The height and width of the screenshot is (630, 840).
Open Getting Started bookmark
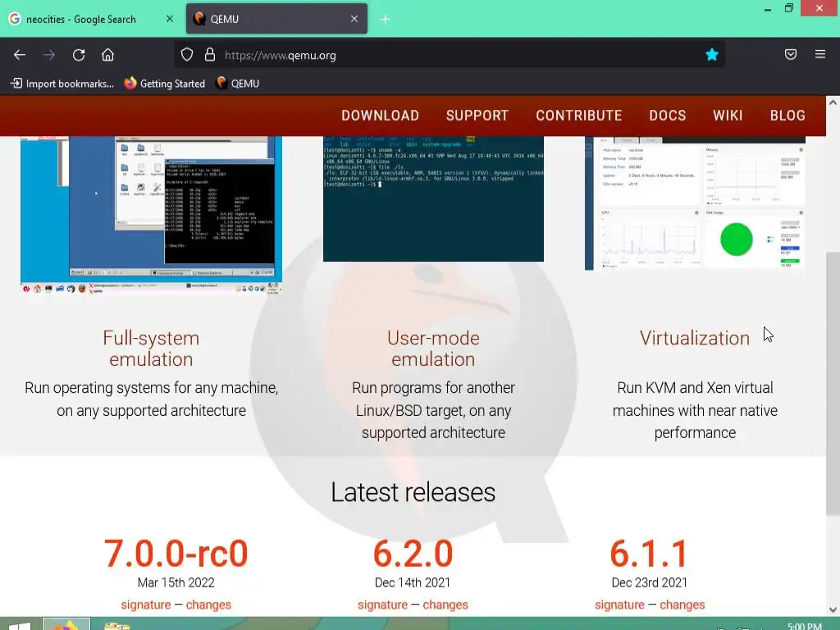click(x=165, y=84)
